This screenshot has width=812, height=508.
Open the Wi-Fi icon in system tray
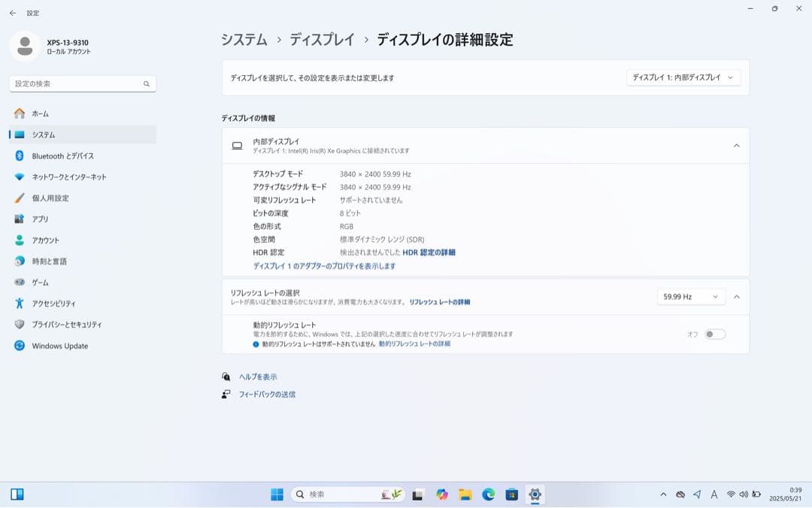(x=730, y=494)
